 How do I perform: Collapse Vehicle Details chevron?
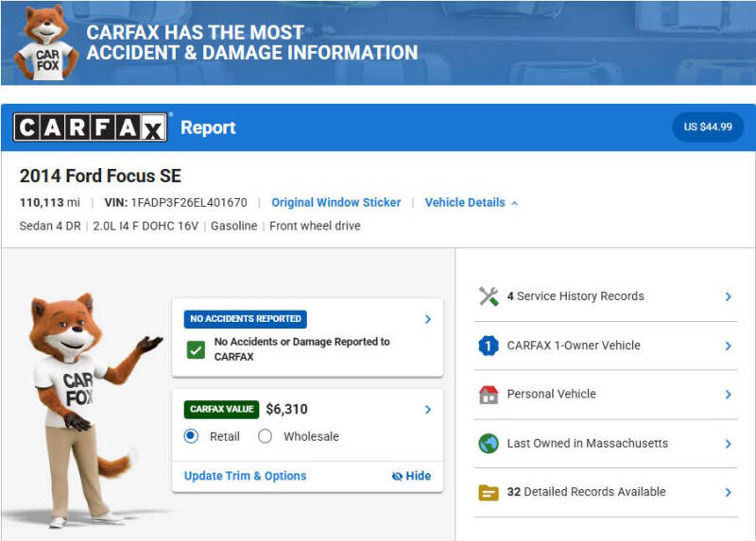tap(514, 203)
